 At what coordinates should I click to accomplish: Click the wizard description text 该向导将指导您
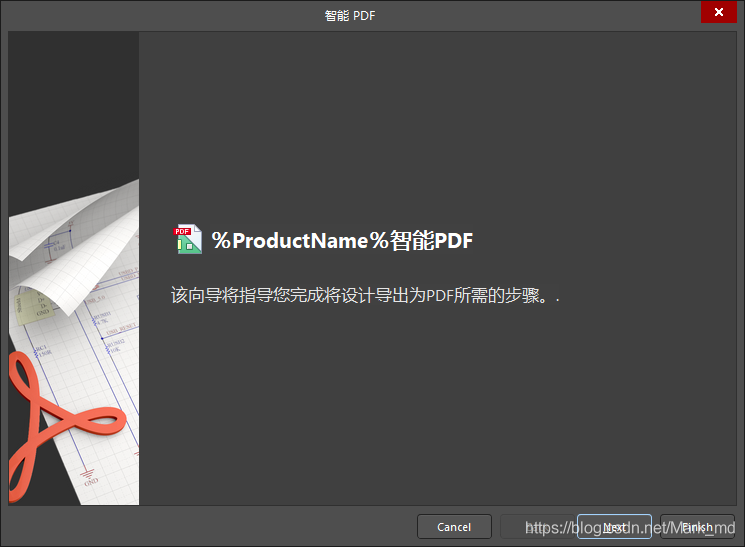tap(365, 295)
